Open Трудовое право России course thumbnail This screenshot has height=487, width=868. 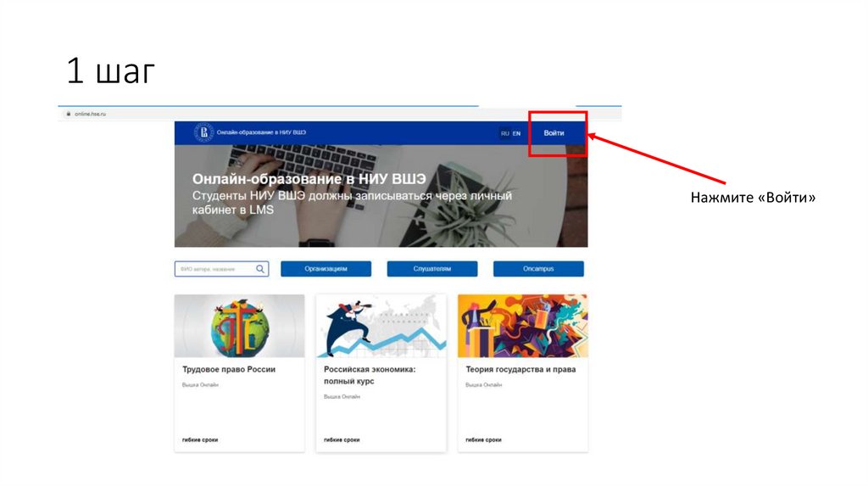(240, 326)
